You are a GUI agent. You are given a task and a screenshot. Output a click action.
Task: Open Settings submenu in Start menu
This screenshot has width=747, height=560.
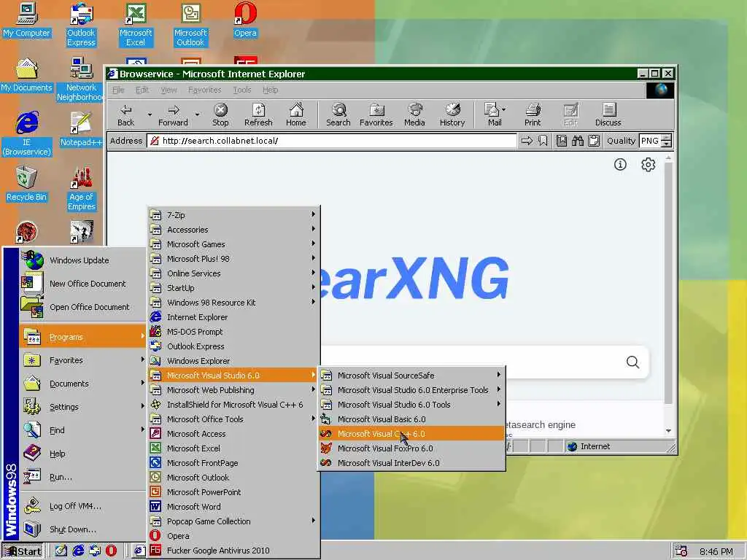(82, 407)
